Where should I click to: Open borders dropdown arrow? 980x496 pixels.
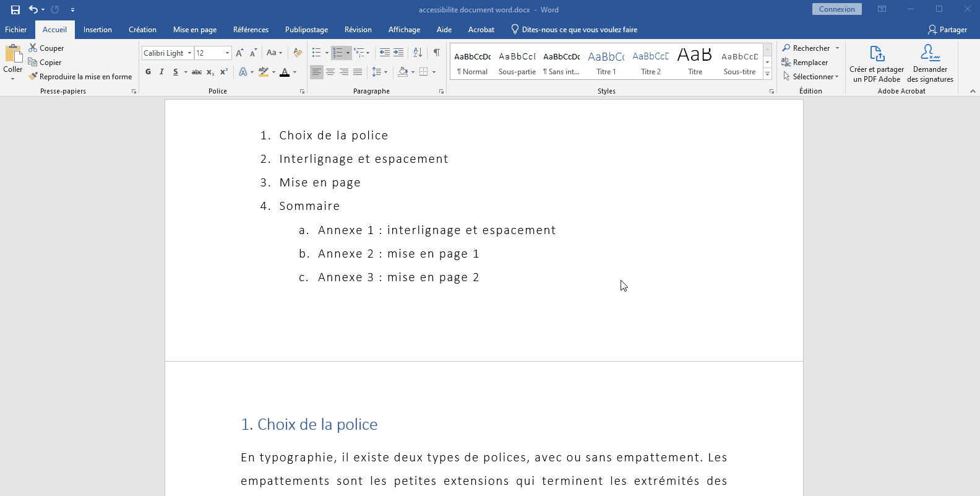pos(434,72)
